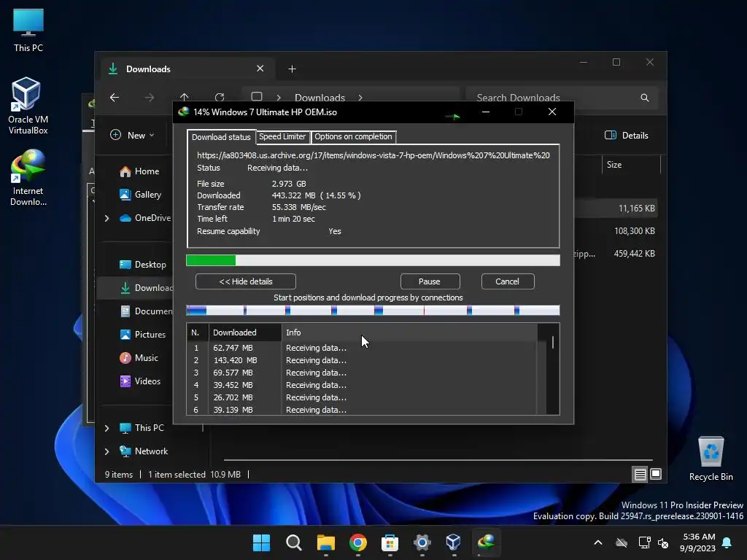Sort files by Size column header

point(631,165)
